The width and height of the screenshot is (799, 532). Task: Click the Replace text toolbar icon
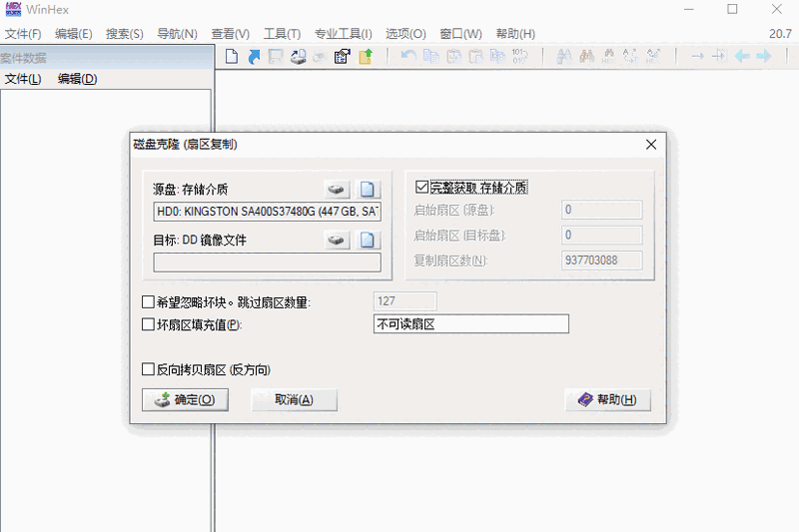pyautogui.click(x=630, y=56)
